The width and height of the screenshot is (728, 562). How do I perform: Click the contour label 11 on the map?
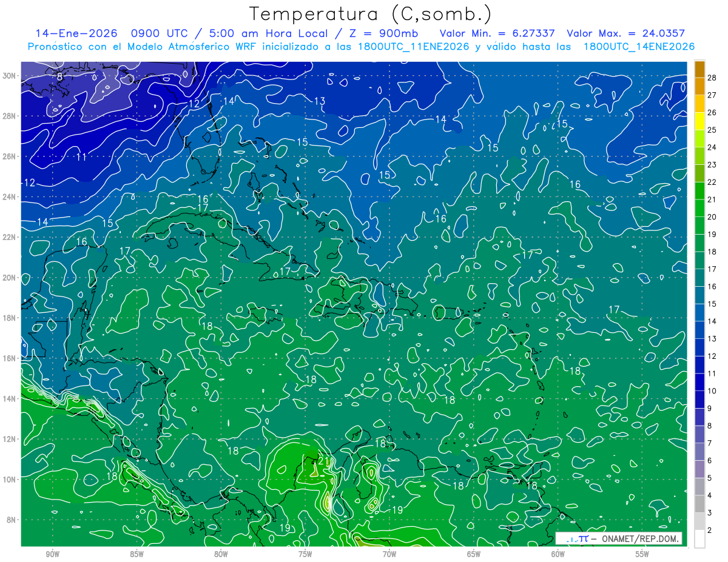click(x=81, y=158)
